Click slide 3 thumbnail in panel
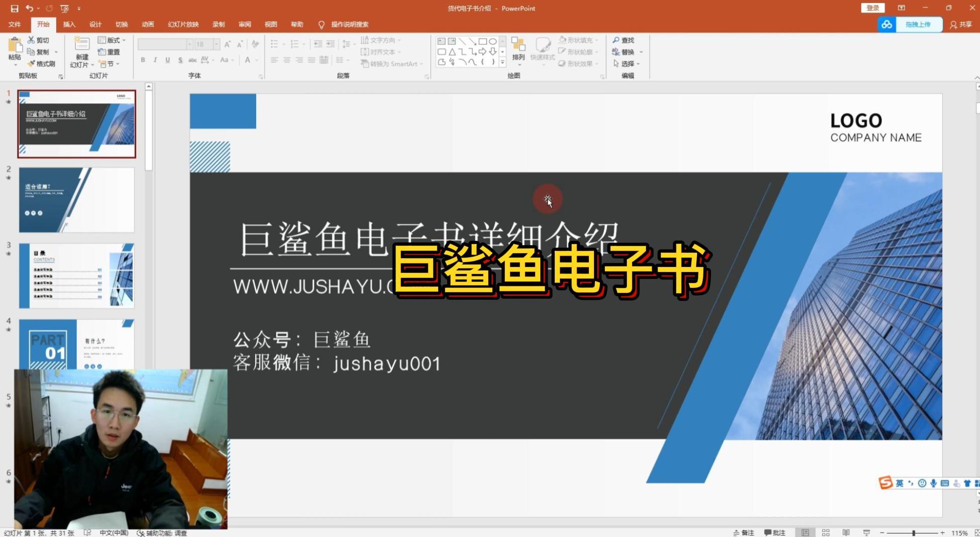Image resolution: width=980 pixels, height=537 pixels. 77,275
